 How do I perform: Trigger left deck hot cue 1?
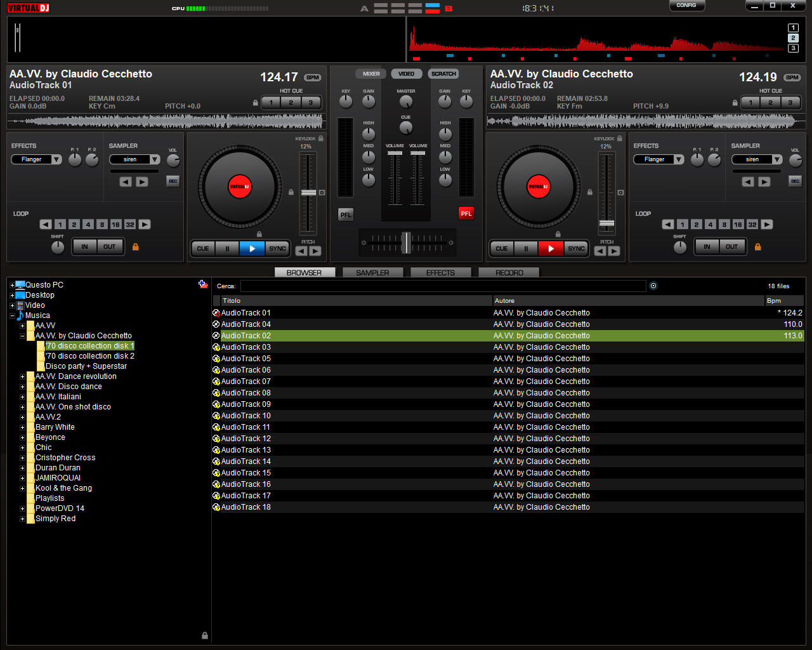[271, 102]
